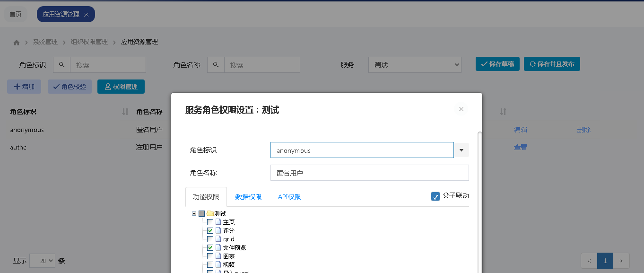The image size is (644, 273).
Task: Click the file icon next to 评分
Action: pos(218,231)
